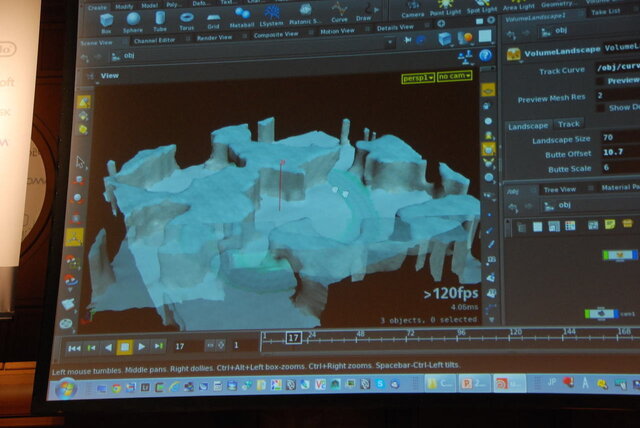Add a Point Light from the shelf

pyautogui.click(x=445, y=7)
